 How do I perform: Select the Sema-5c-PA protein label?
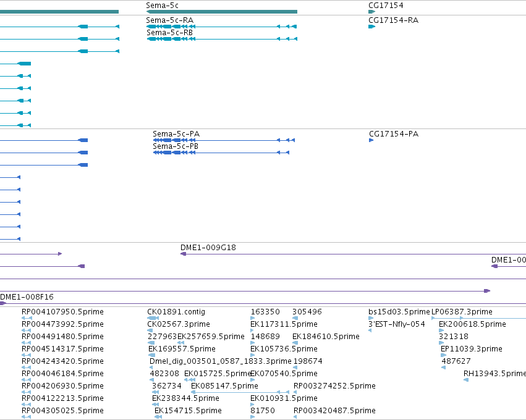[176, 134]
